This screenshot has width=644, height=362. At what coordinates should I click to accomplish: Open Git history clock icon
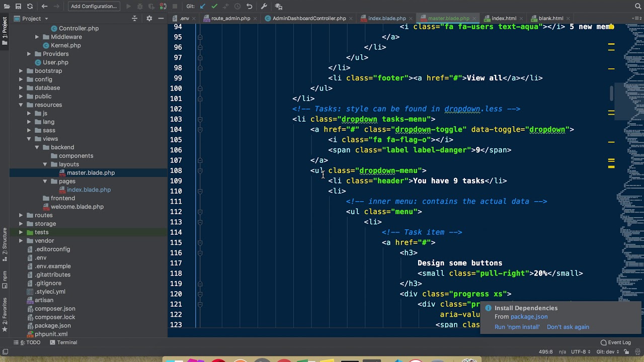point(237,6)
